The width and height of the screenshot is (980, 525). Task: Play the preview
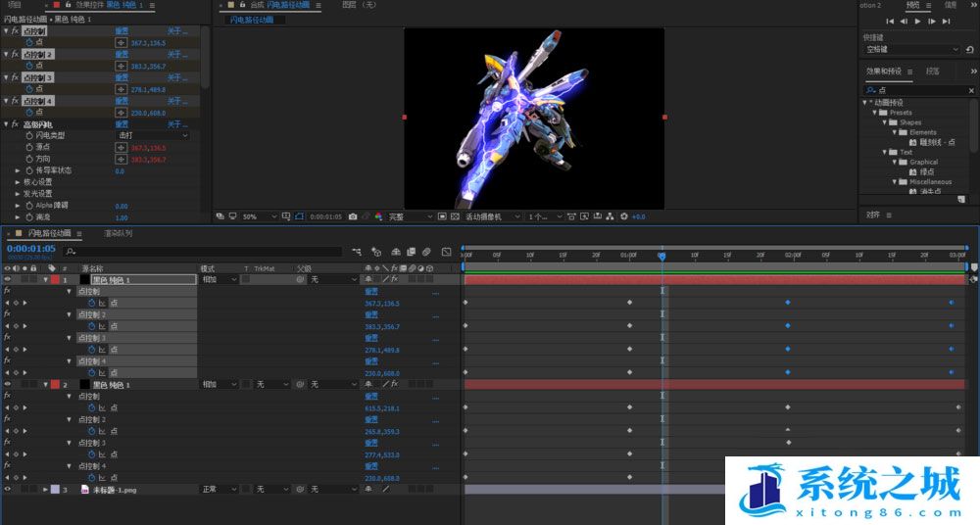click(x=917, y=22)
